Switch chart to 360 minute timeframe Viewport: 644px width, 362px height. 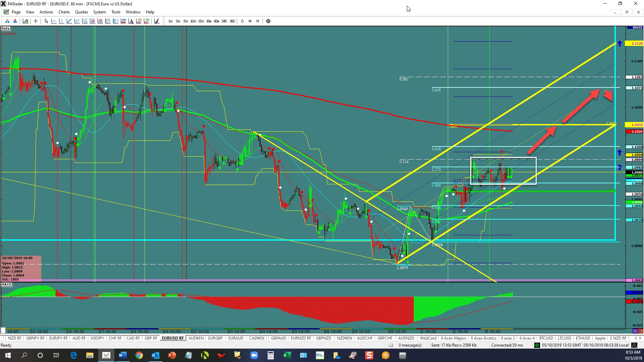point(232,21)
